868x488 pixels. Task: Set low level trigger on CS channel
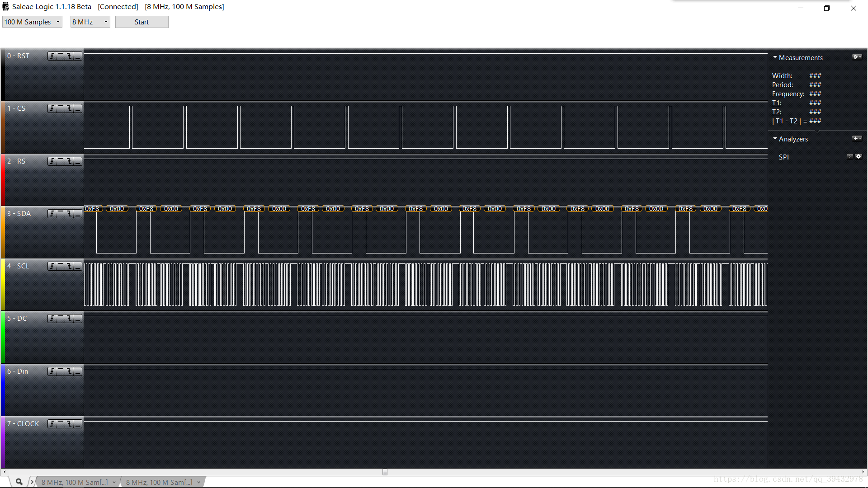tap(78, 108)
